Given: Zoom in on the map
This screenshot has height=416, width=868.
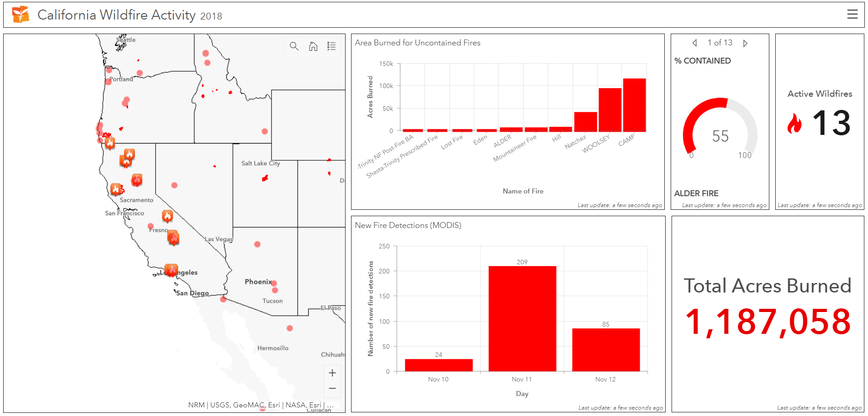Looking at the screenshot, I should tap(332, 373).
